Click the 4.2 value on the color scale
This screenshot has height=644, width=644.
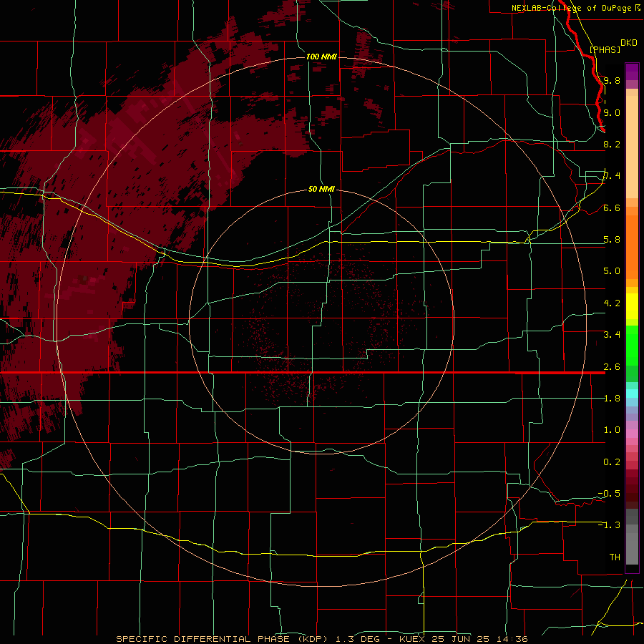tap(612, 303)
